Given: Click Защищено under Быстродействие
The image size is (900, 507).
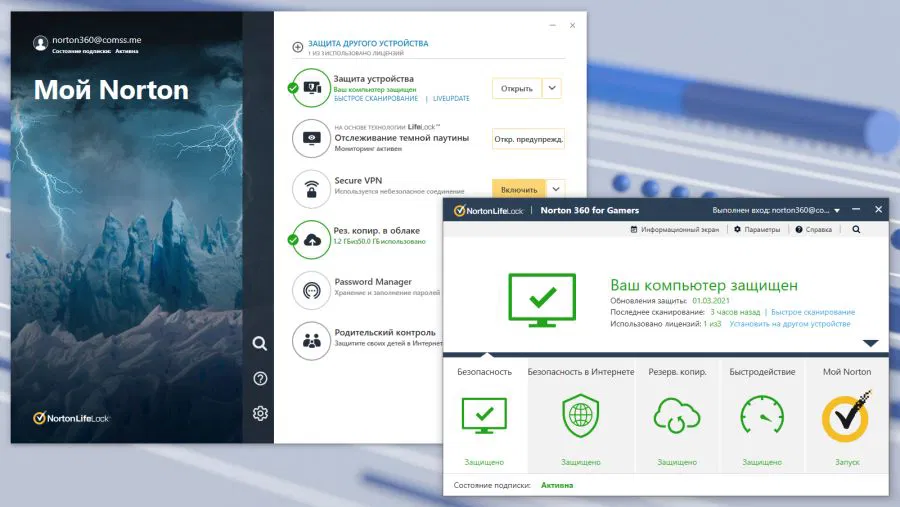Looking at the screenshot, I should pyautogui.click(x=762, y=462).
